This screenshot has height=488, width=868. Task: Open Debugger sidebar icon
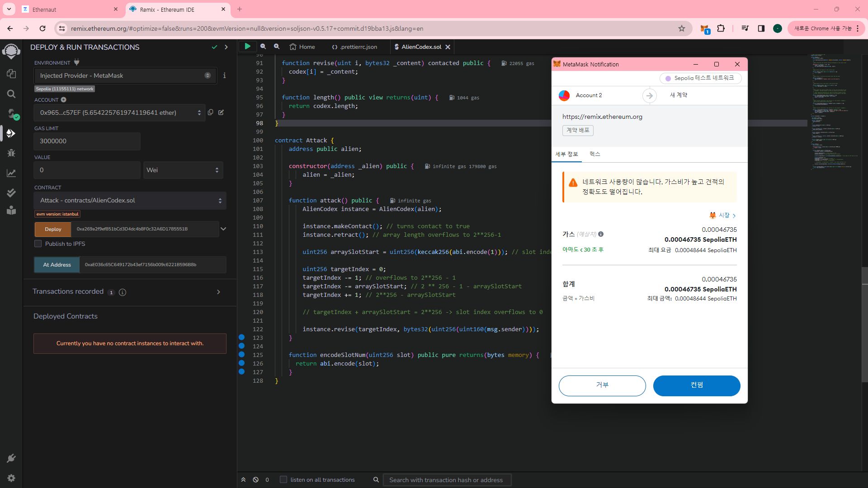[11, 153]
